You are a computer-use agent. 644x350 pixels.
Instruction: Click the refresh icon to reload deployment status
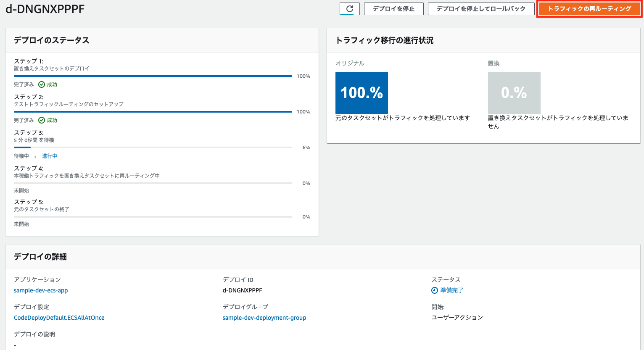pos(350,8)
